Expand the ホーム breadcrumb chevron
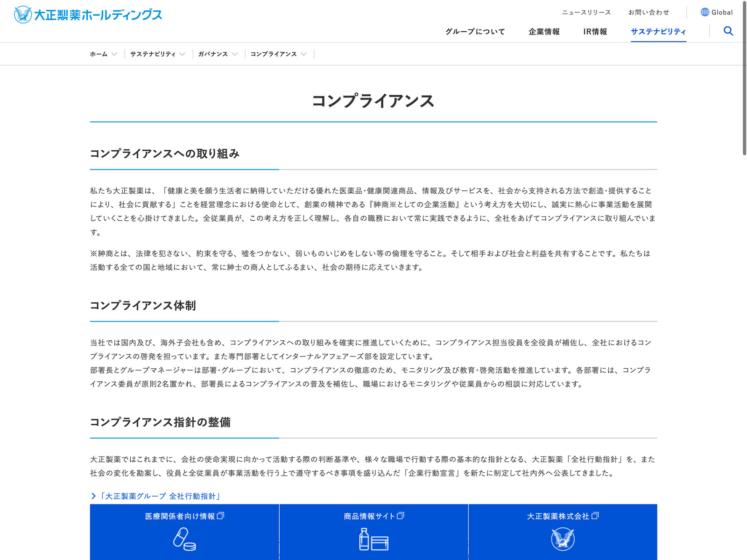Image resolution: width=747 pixels, height=560 pixels. tap(114, 54)
